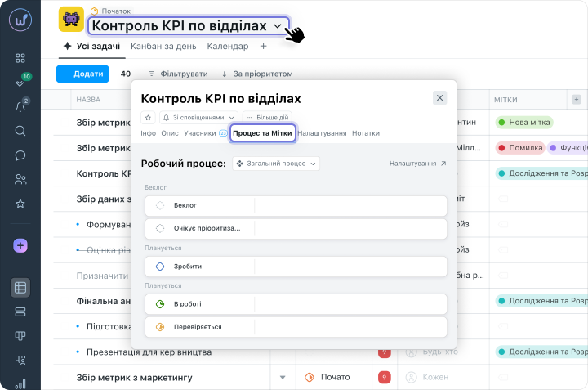This screenshot has height=390, width=588.
Task: Open the Загальний процес workflow dropdown
Action: coord(276,164)
